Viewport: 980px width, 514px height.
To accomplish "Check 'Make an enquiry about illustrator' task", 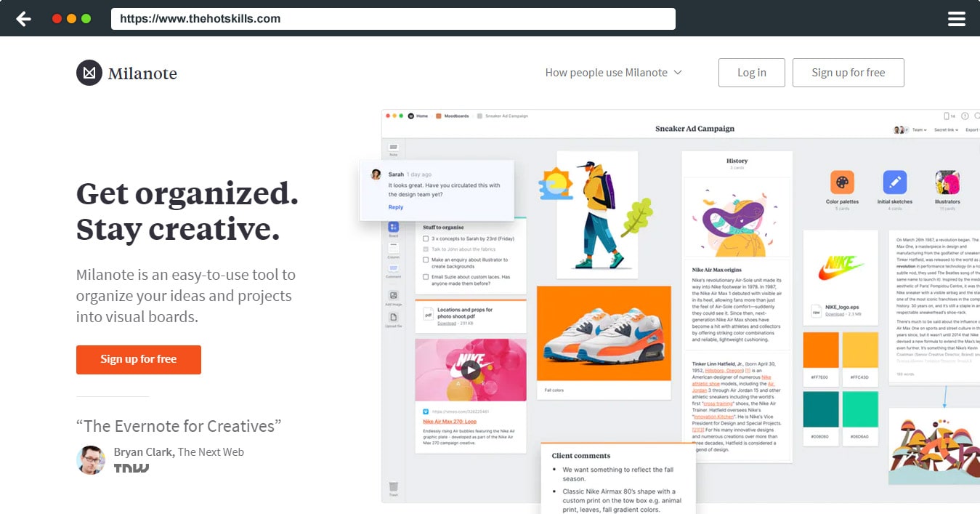I will (x=426, y=260).
